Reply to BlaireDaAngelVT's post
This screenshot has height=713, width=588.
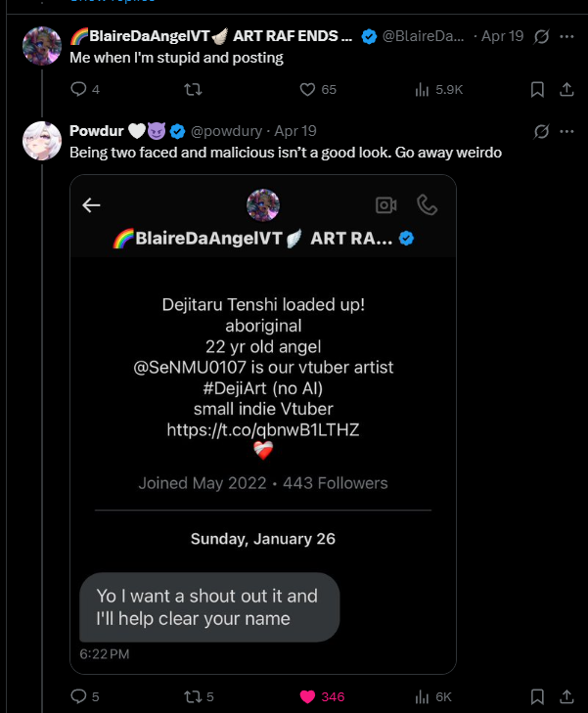pyautogui.click(x=79, y=89)
